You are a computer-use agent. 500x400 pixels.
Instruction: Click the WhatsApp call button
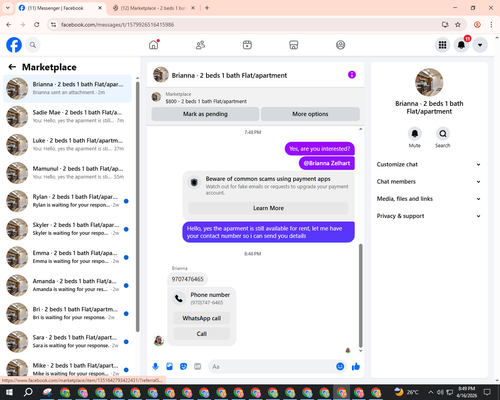tap(202, 318)
